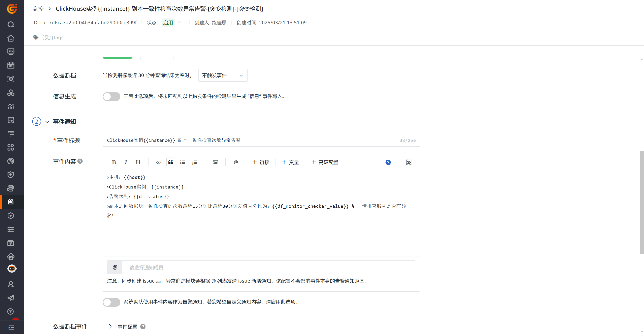Click into the event content text area

pyautogui.click(x=261, y=212)
